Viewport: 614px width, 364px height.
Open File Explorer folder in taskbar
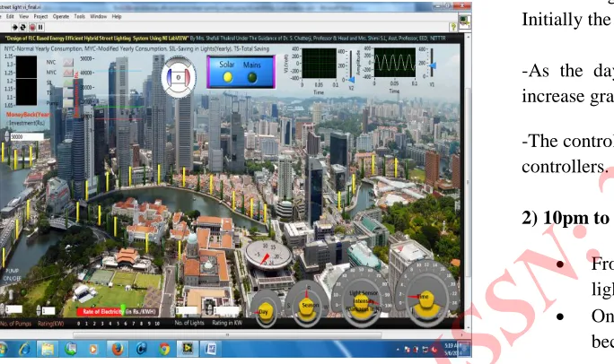point(48,349)
